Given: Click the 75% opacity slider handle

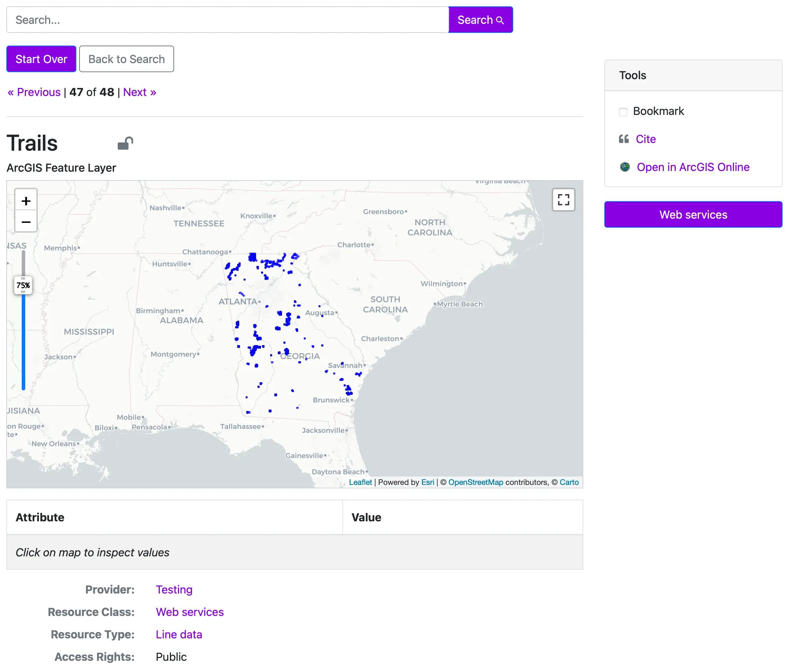Looking at the screenshot, I should [x=23, y=285].
